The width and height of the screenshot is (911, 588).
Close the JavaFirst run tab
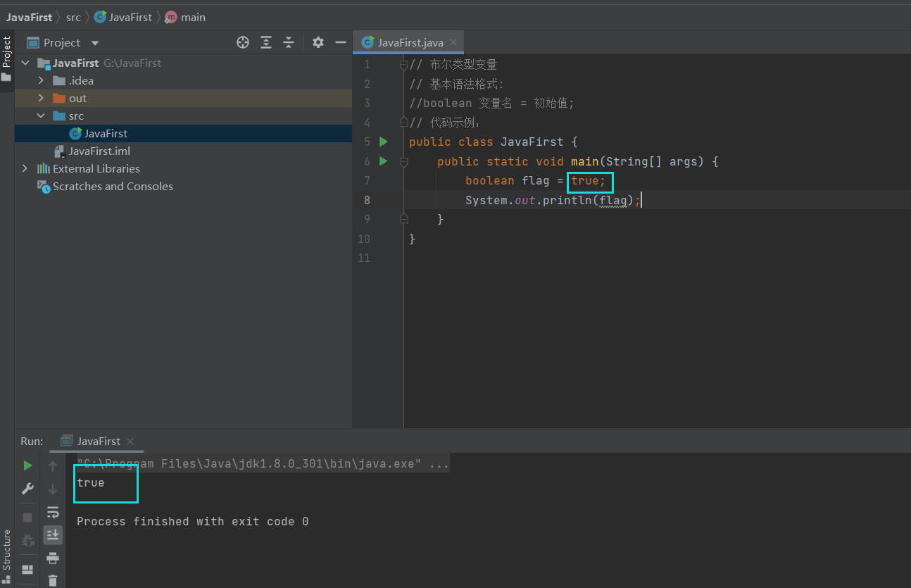(130, 441)
